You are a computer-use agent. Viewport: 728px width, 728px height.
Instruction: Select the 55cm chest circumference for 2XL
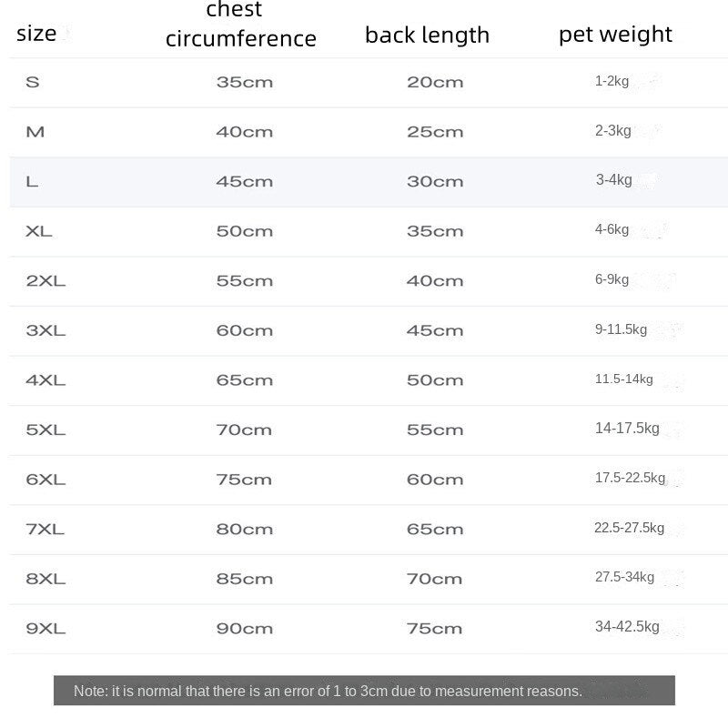tap(244, 281)
